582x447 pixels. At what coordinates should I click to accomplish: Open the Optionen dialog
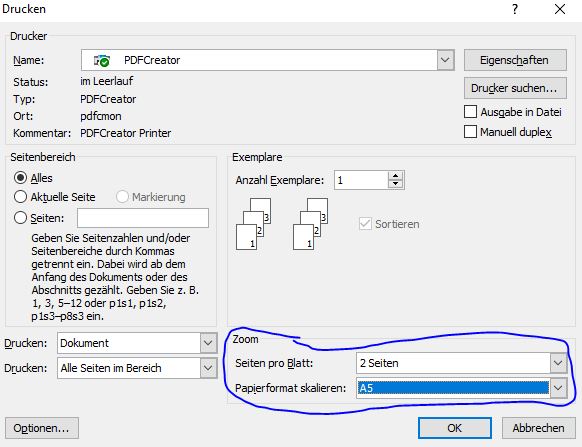[42, 428]
